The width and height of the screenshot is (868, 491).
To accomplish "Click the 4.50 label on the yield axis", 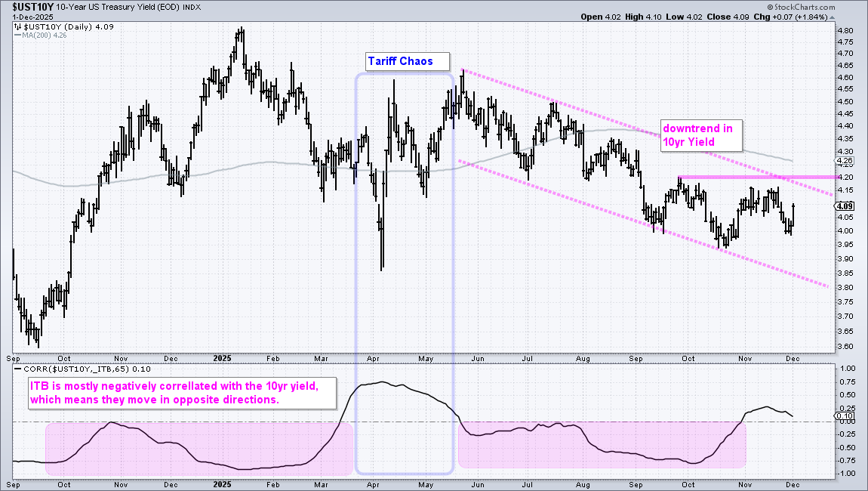I will pyautogui.click(x=845, y=102).
